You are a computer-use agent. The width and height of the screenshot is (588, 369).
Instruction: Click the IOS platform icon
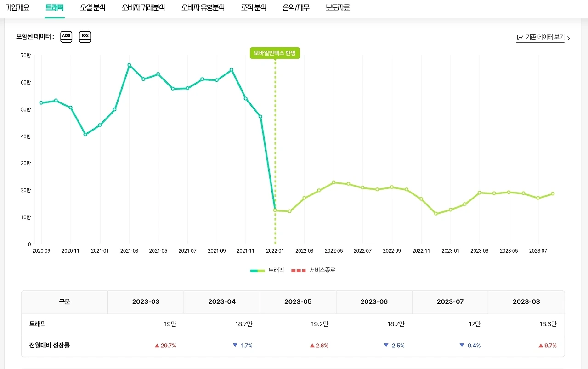click(85, 37)
